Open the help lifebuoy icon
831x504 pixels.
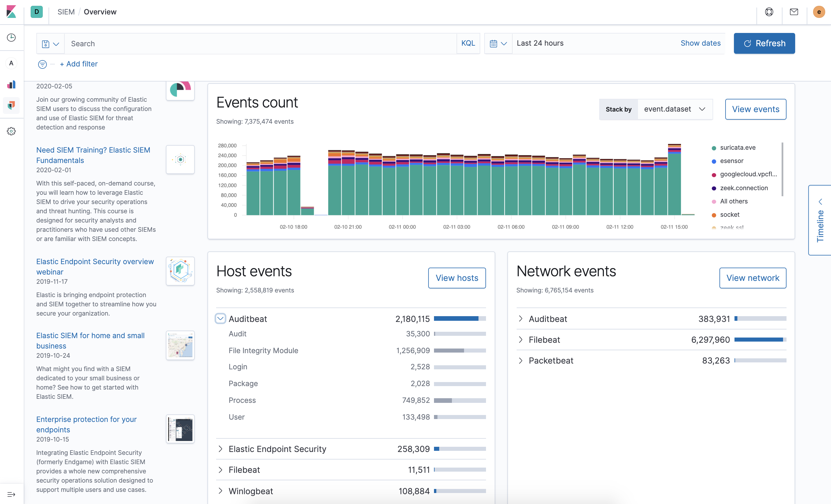point(769,12)
